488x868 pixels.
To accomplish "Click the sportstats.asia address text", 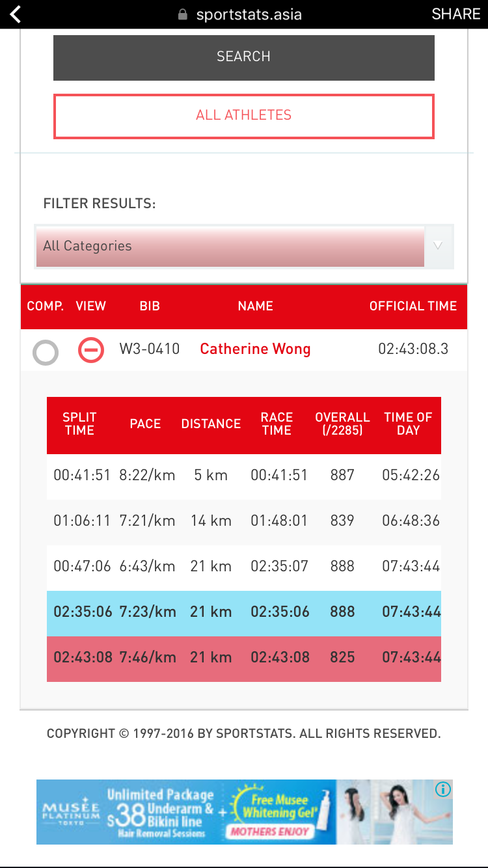I will pyautogui.click(x=249, y=14).
